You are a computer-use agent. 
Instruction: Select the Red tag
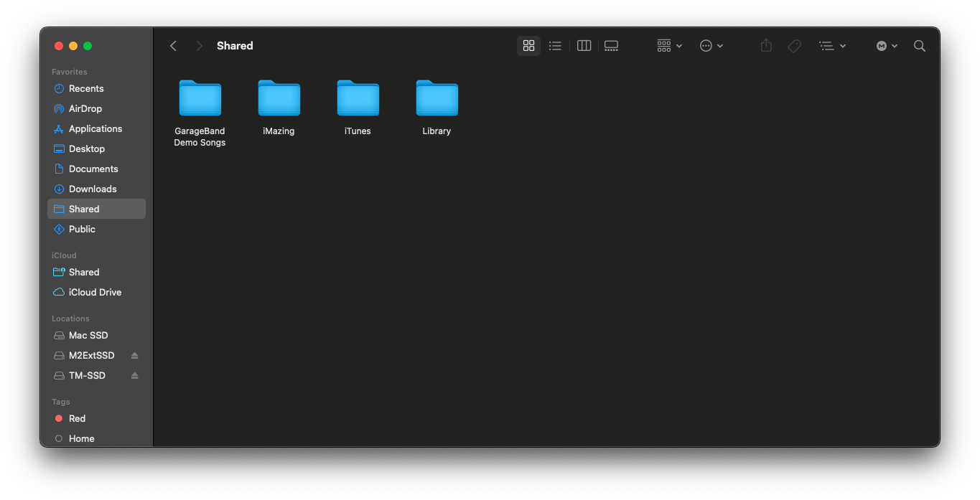pos(96,419)
